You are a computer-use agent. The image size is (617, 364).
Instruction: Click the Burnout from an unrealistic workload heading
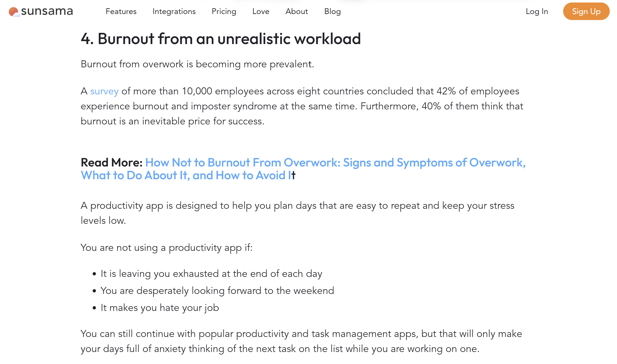pos(221,39)
